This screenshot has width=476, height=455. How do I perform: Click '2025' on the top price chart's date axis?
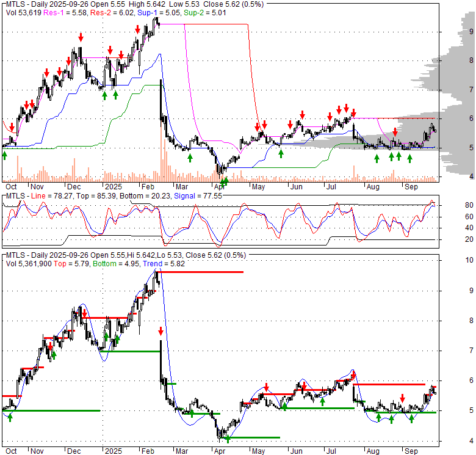[114, 187]
